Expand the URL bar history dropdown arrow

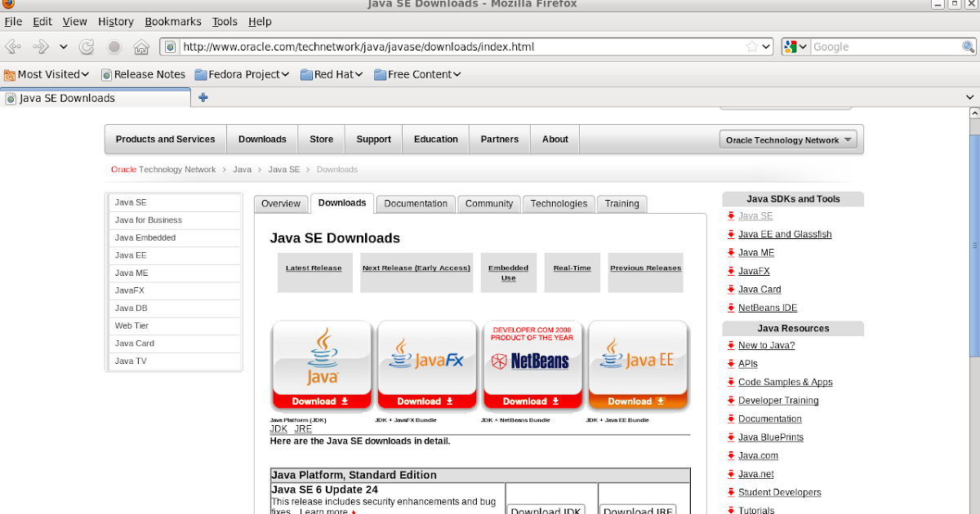[x=766, y=47]
